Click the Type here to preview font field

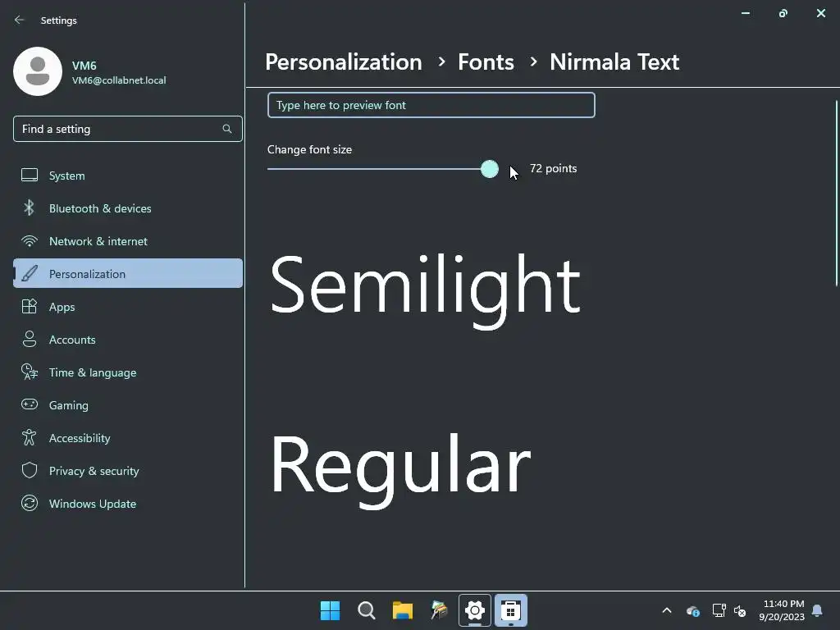tap(431, 105)
